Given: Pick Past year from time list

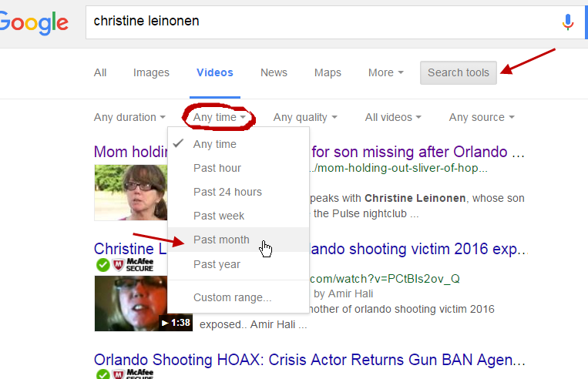Looking at the screenshot, I should [217, 264].
